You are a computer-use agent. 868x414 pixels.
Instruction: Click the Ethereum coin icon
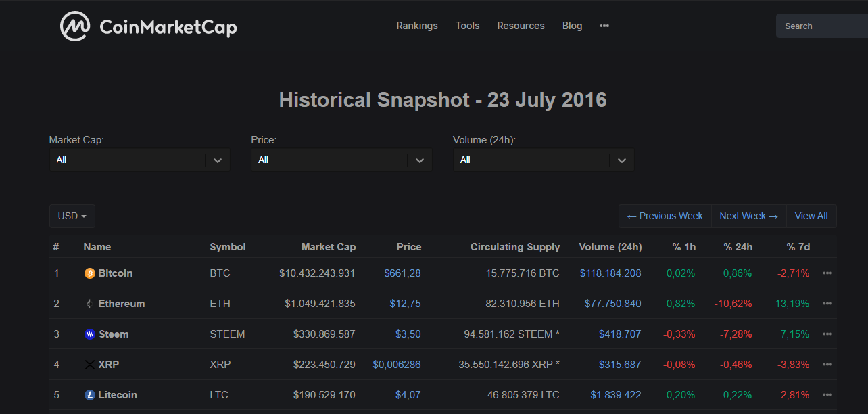pos(90,304)
